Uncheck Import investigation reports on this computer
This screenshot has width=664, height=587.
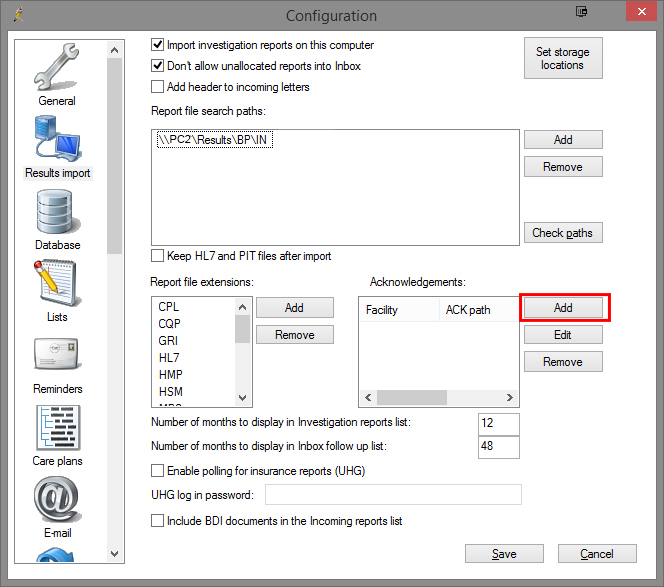pyautogui.click(x=157, y=45)
